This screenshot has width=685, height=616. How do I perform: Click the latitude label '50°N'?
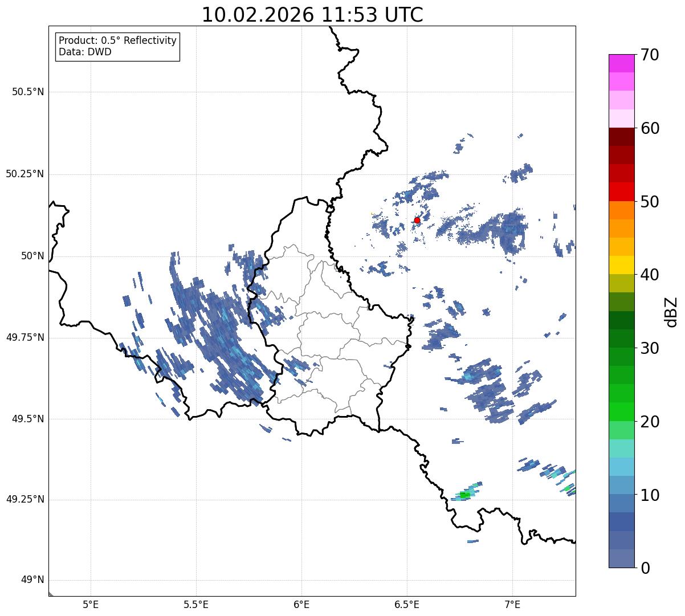pyautogui.click(x=32, y=256)
